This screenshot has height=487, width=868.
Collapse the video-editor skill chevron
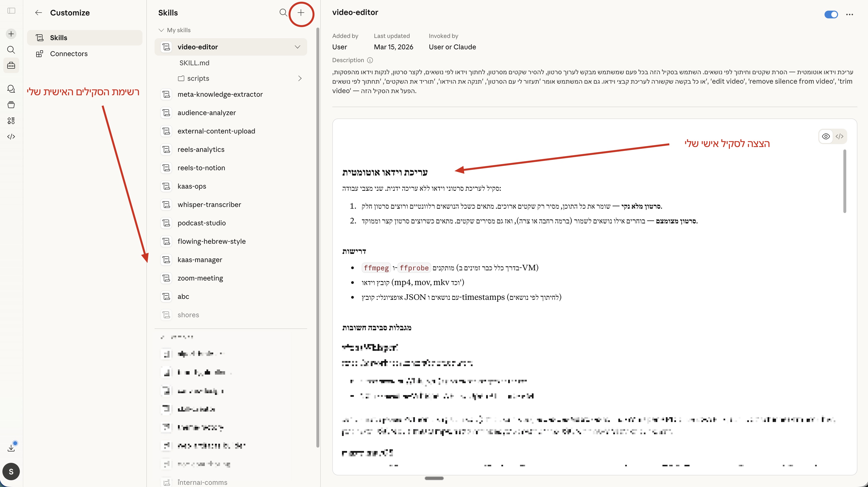click(x=297, y=47)
